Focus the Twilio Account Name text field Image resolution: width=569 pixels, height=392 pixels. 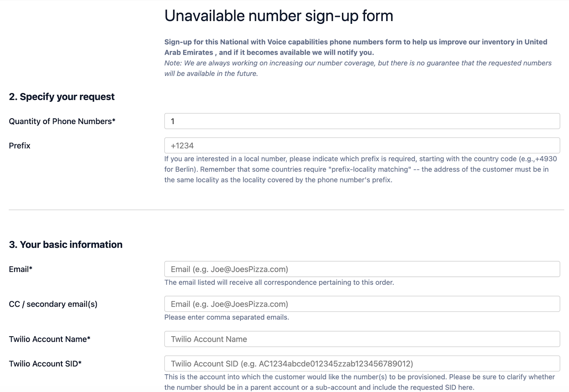(x=362, y=339)
